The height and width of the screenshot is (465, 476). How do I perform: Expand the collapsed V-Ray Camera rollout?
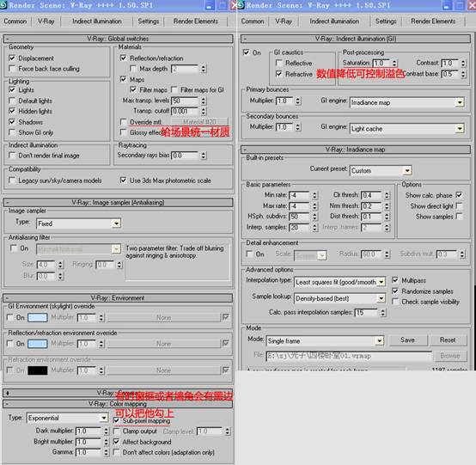(x=118, y=393)
